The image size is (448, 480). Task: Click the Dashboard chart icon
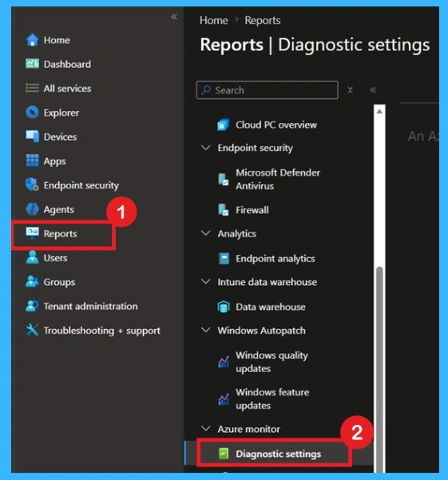click(x=32, y=64)
